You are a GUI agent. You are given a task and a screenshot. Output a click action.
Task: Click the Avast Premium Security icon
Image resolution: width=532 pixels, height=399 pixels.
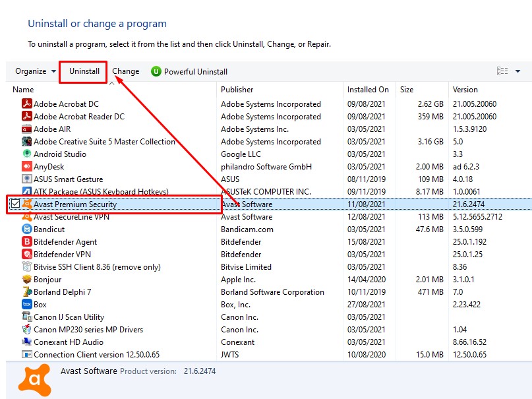coord(27,204)
